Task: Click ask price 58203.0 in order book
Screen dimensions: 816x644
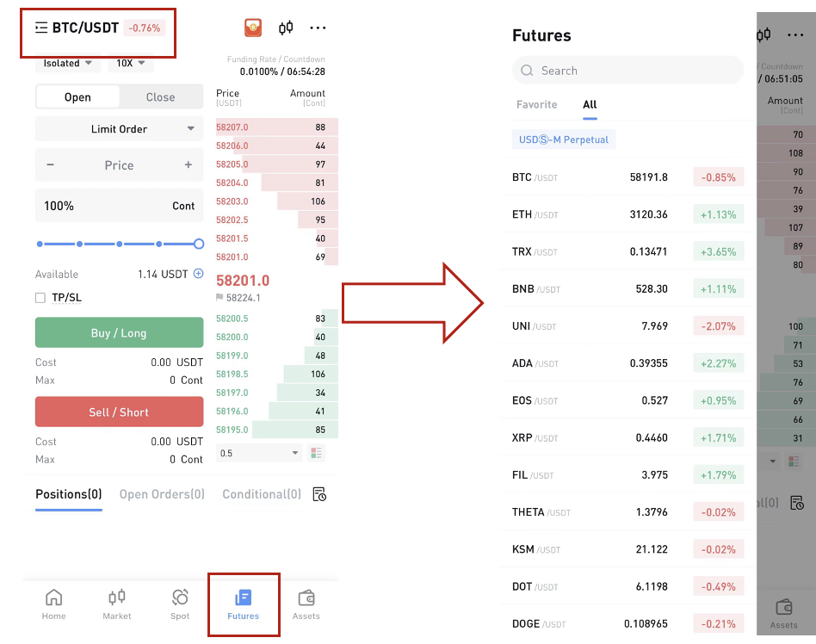Action: click(x=232, y=201)
